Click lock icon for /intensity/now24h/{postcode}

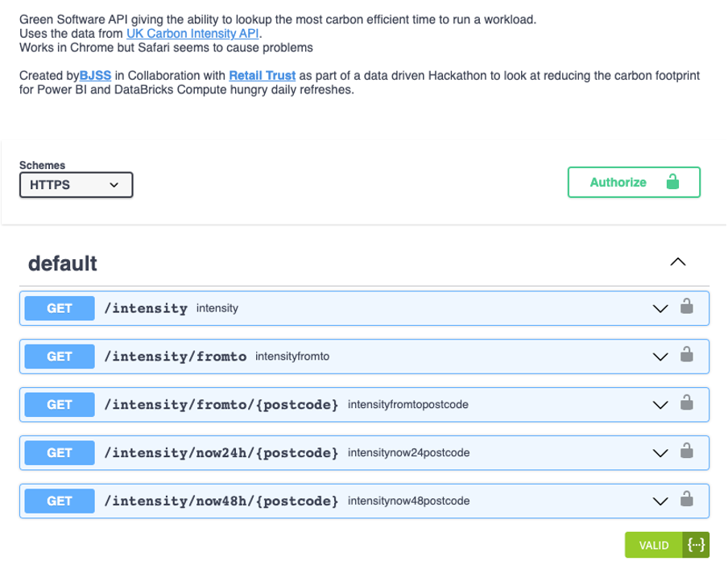click(687, 452)
